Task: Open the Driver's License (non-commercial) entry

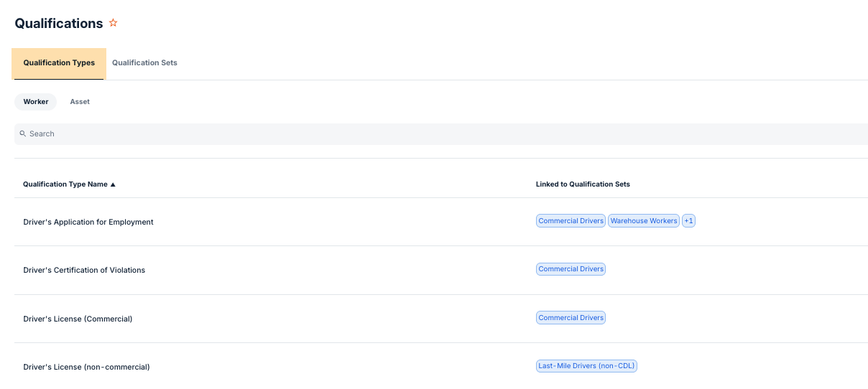Action: [86, 367]
